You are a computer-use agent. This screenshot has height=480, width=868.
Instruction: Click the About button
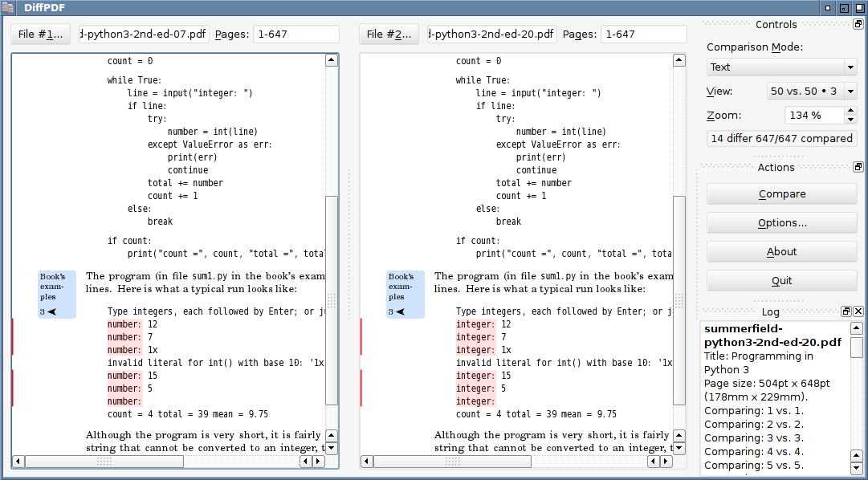pyautogui.click(x=781, y=252)
